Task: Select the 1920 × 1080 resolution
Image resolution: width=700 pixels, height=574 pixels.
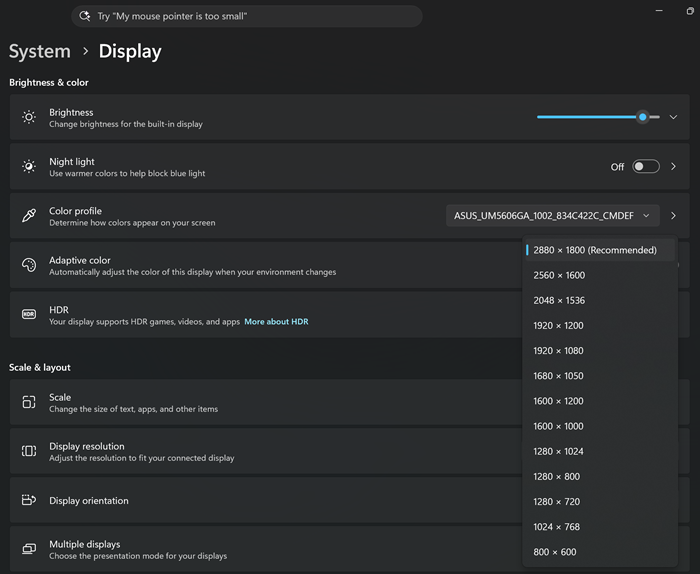Action: click(x=600, y=351)
